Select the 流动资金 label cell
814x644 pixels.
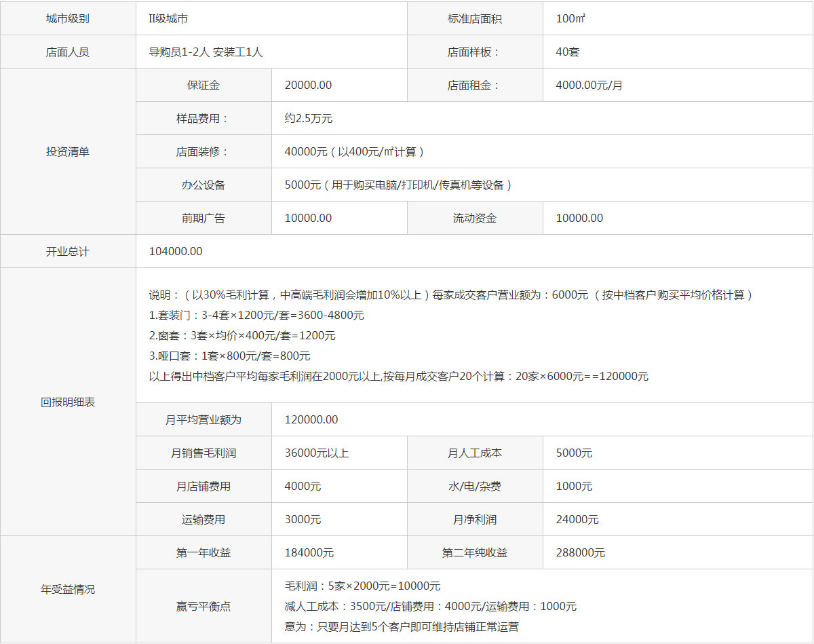coord(475,218)
